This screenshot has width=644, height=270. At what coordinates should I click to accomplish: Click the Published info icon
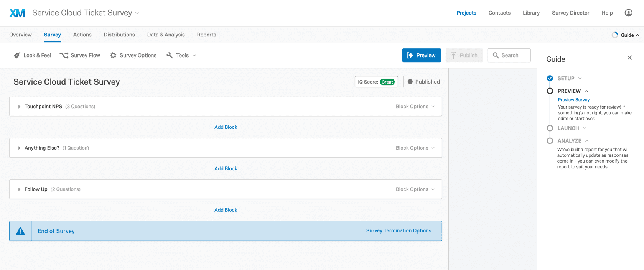pyautogui.click(x=410, y=82)
